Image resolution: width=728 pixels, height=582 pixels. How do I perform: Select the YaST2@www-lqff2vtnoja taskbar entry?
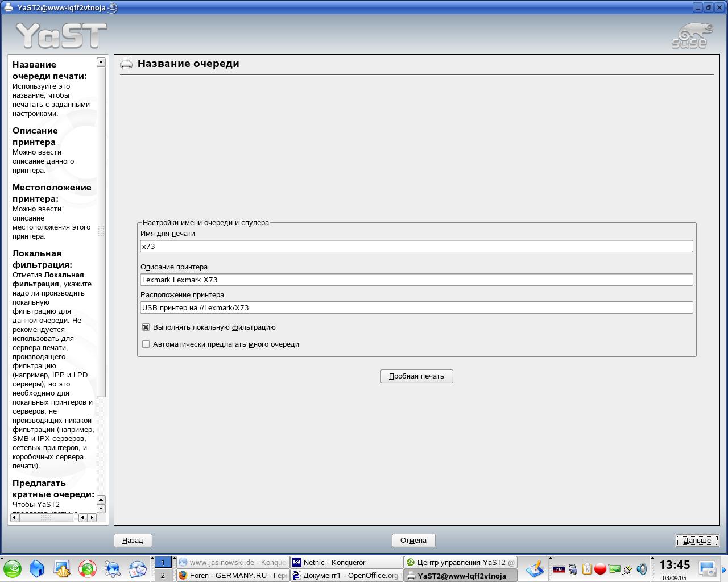(461, 575)
